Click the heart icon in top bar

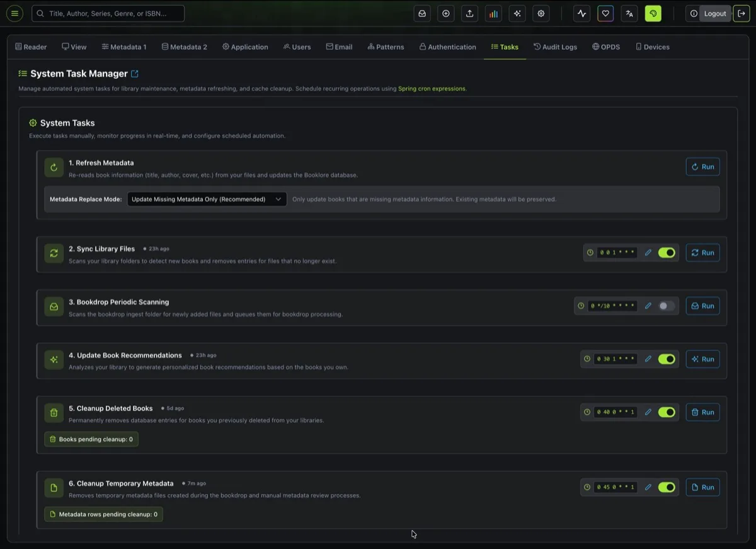[605, 13]
